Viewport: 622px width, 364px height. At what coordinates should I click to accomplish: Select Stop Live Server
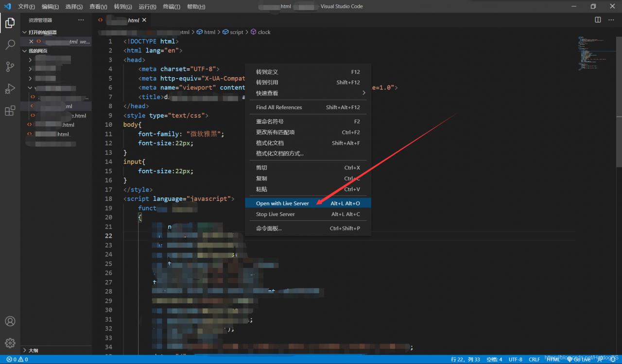[x=308, y=214]
